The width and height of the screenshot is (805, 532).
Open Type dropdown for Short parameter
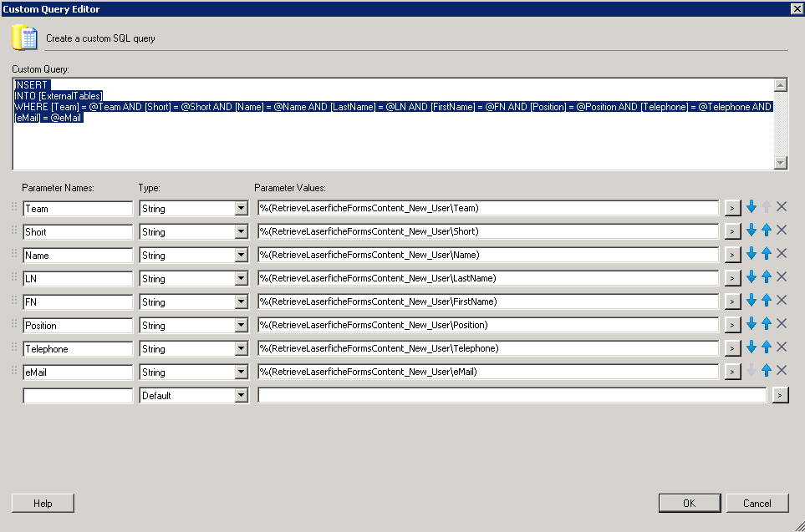[242, 231]
